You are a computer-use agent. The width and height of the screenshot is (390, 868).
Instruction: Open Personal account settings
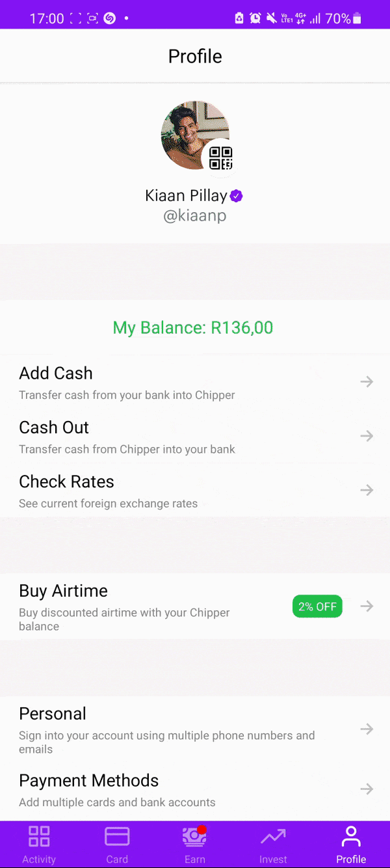point(53,713)
